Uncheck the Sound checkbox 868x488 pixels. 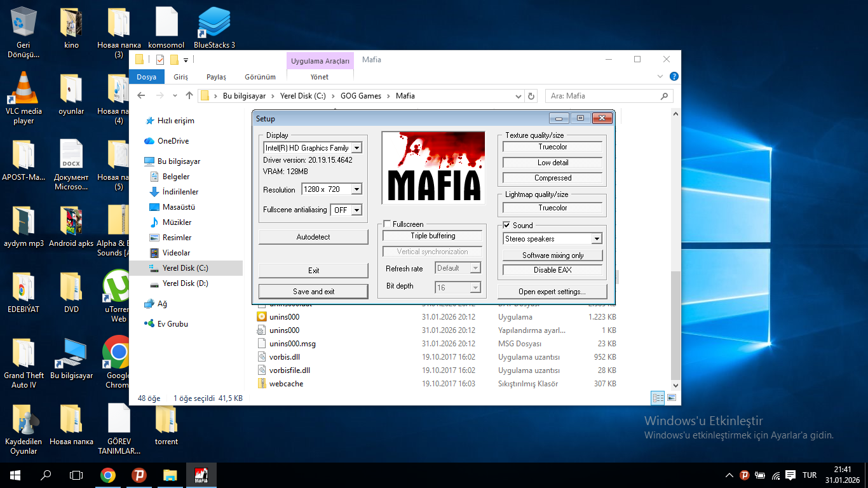[x=506, y=225]
